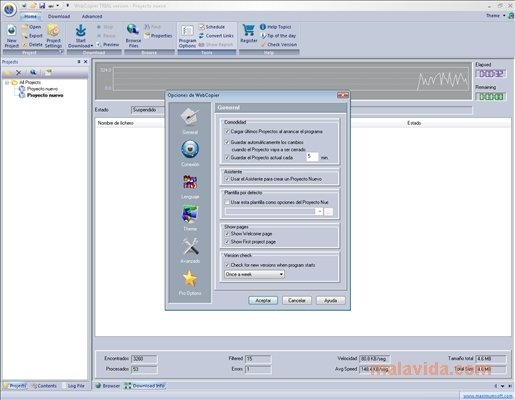
Task: Toggle 'Guardar el Proyecto actual cada' checkbox
Action: click(227, 157)
